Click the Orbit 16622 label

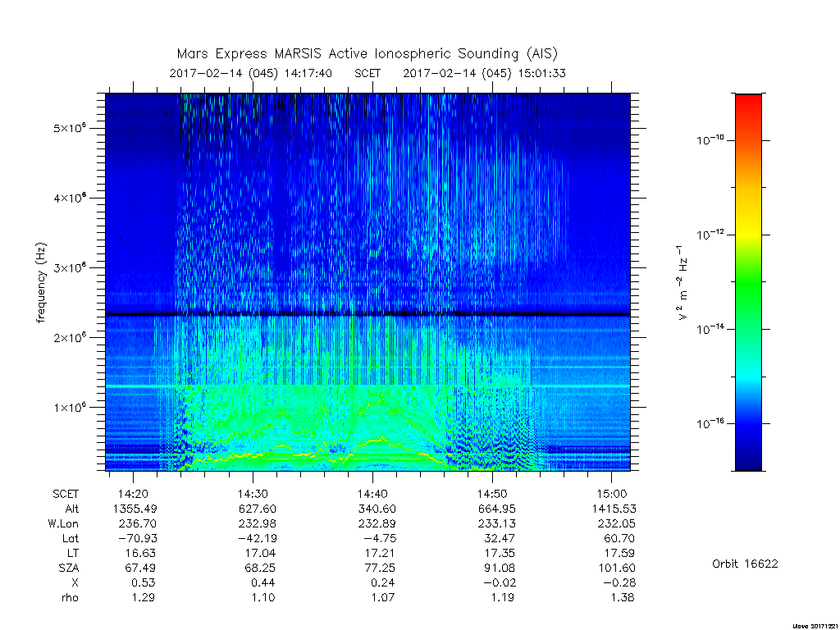[x=745, y=564]
